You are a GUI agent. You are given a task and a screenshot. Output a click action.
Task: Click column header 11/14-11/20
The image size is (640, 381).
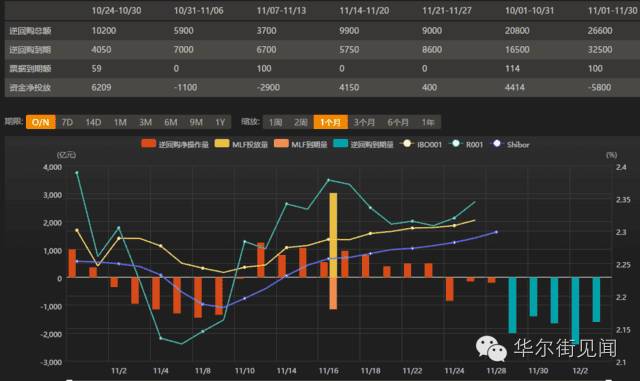(364, 11)
